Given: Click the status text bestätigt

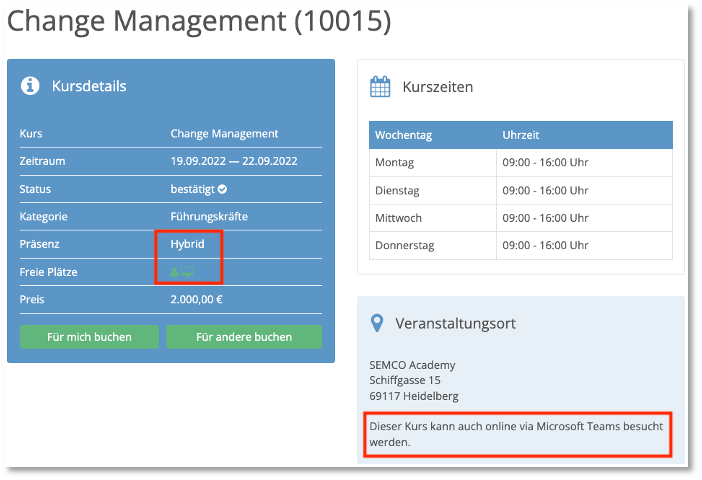Looking at the screenshot, I should point(193,189).
